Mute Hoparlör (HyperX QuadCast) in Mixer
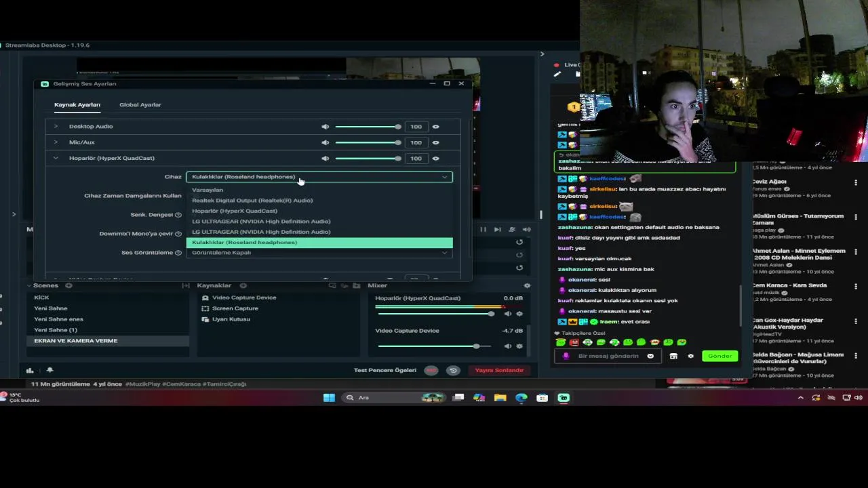 coord(508,314)
